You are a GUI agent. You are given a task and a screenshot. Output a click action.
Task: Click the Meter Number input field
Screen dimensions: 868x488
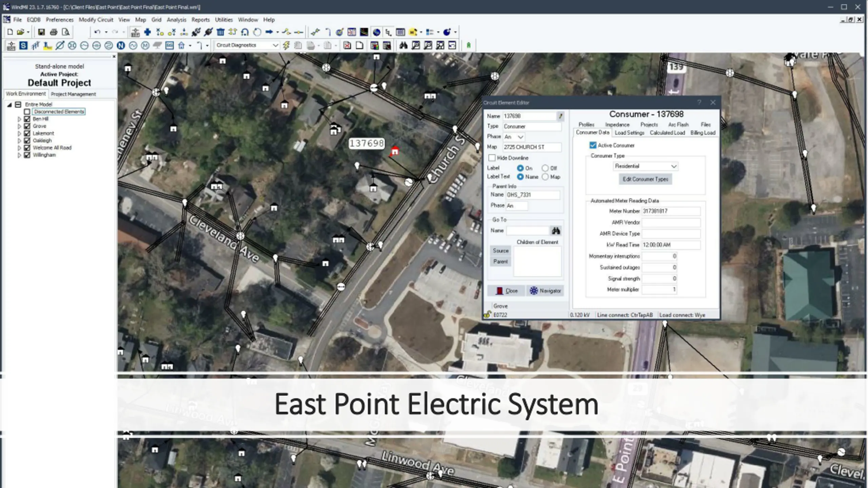click(x=671, y=211)
